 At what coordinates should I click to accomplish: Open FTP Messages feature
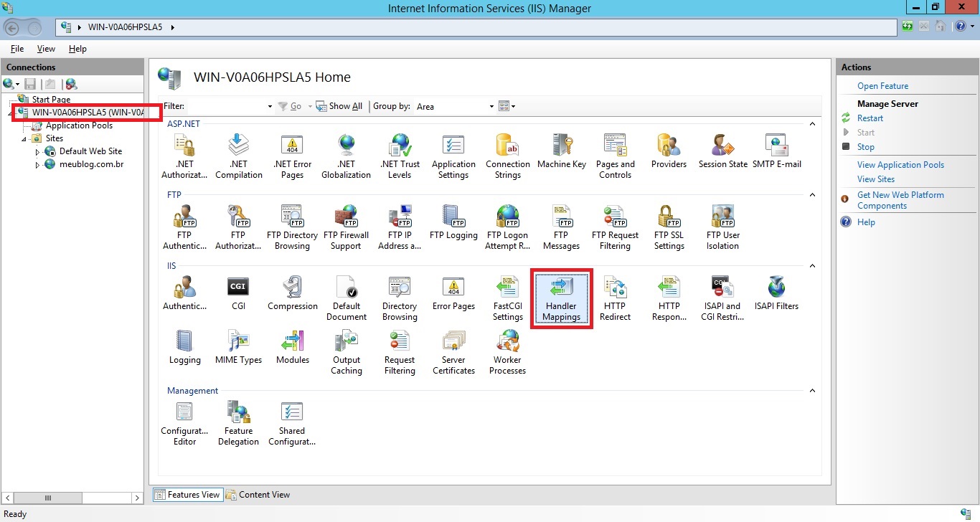point(561,227)
